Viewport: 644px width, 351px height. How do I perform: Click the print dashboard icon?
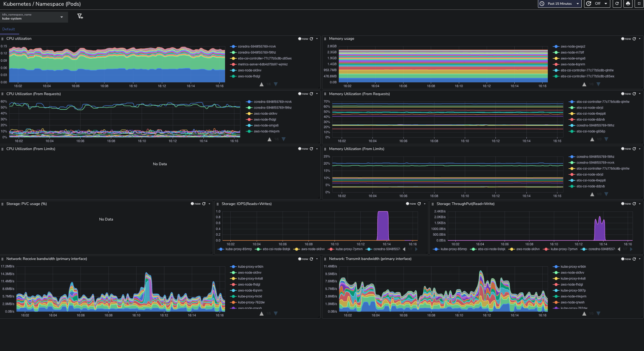(627, 4)
